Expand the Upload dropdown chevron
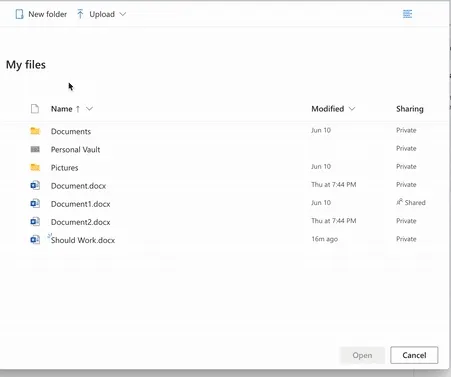This screenshot has height=377, width=451. pos(123,14)
